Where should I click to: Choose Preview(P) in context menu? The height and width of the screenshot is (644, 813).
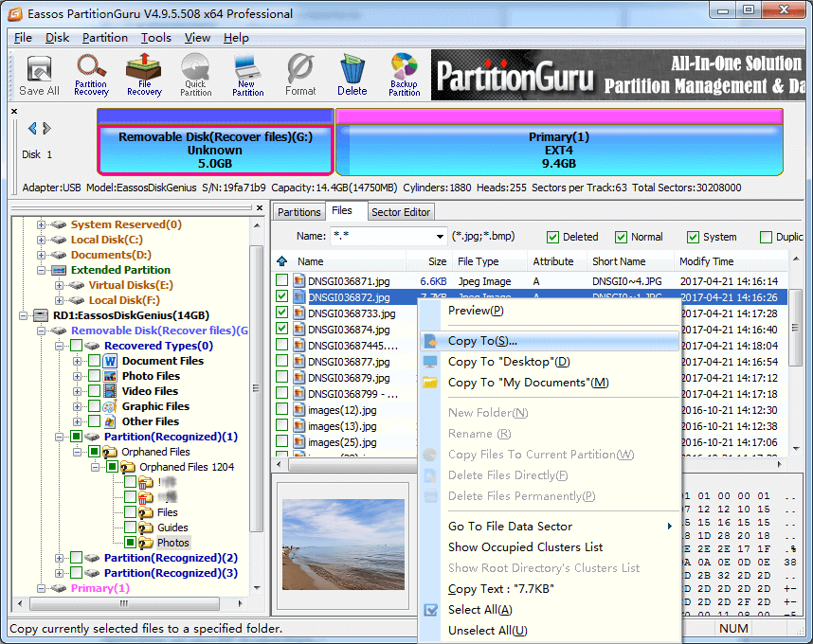click(550, 311)
